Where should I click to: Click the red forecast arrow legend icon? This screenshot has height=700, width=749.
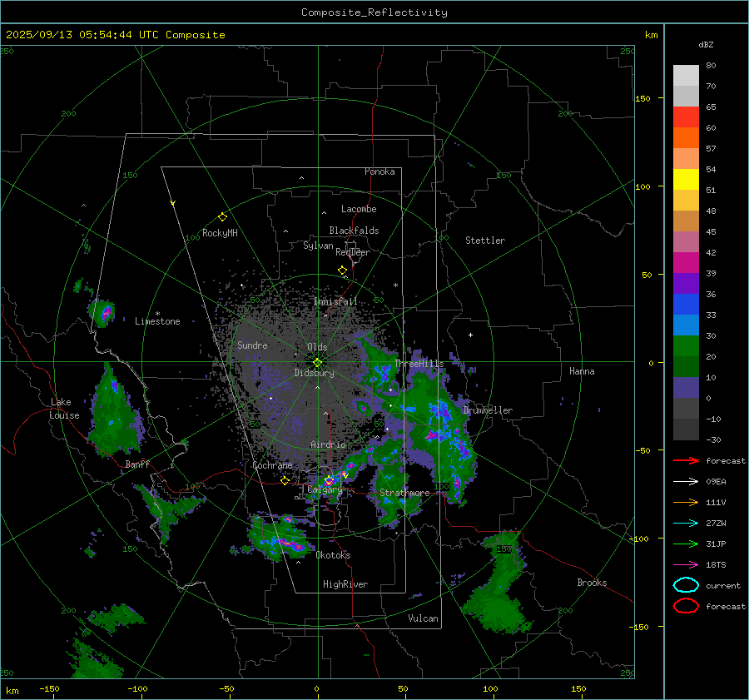pos(686,460)
